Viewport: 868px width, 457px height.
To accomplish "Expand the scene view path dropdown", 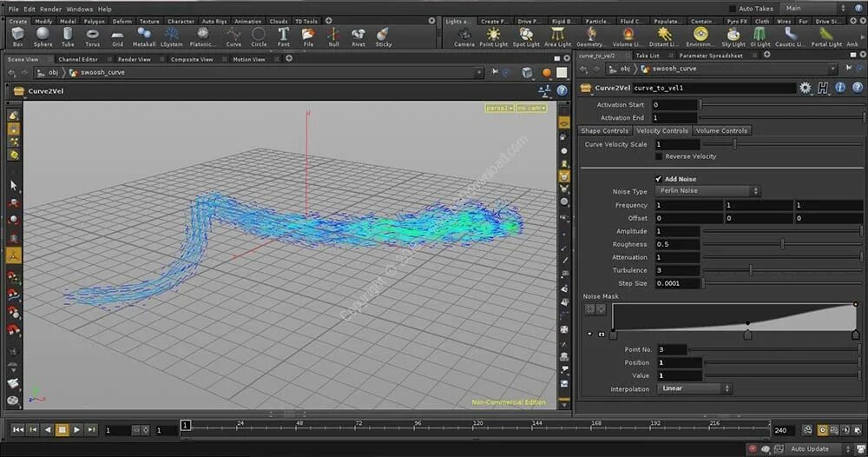I will tap(479, 72).
